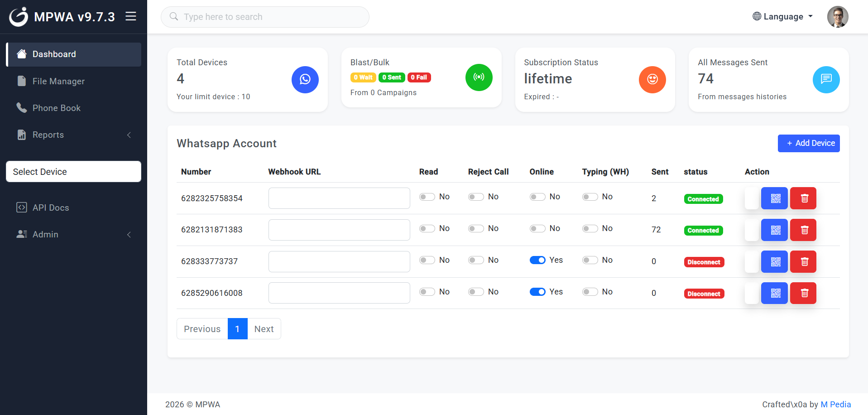The width and height of the screenshot is (868, 415).
Task: Delete device 6282131871383 with trash icon
Action: (x=803, y=230)
